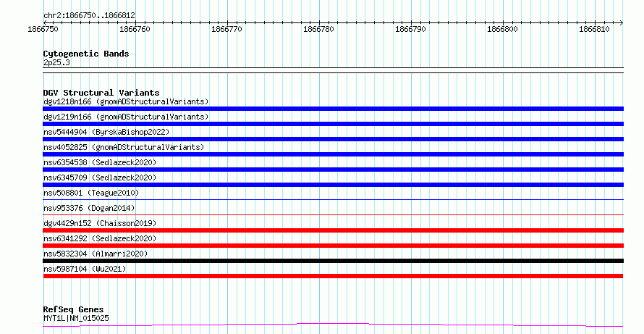Select the black bar under nsv5832304
Image resolution: width=644 pixels, height=334 pixels.
tap(333, 261)
